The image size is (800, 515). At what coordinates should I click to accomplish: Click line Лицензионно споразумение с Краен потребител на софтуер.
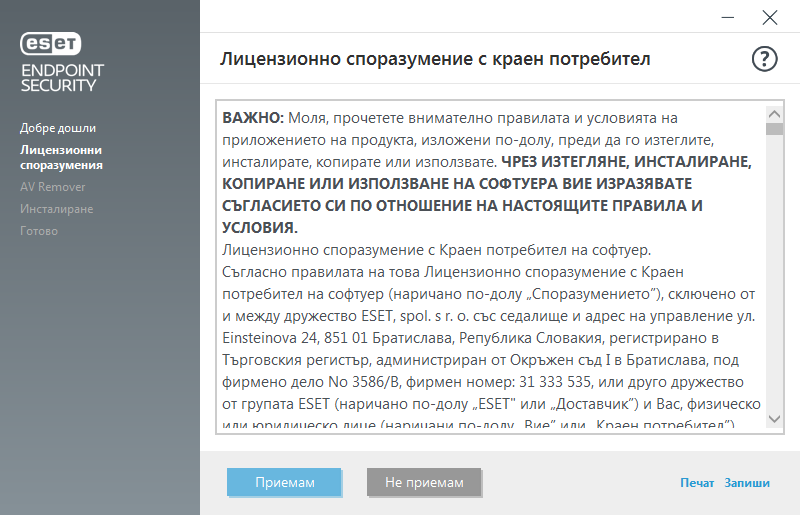tap(436, 250)
